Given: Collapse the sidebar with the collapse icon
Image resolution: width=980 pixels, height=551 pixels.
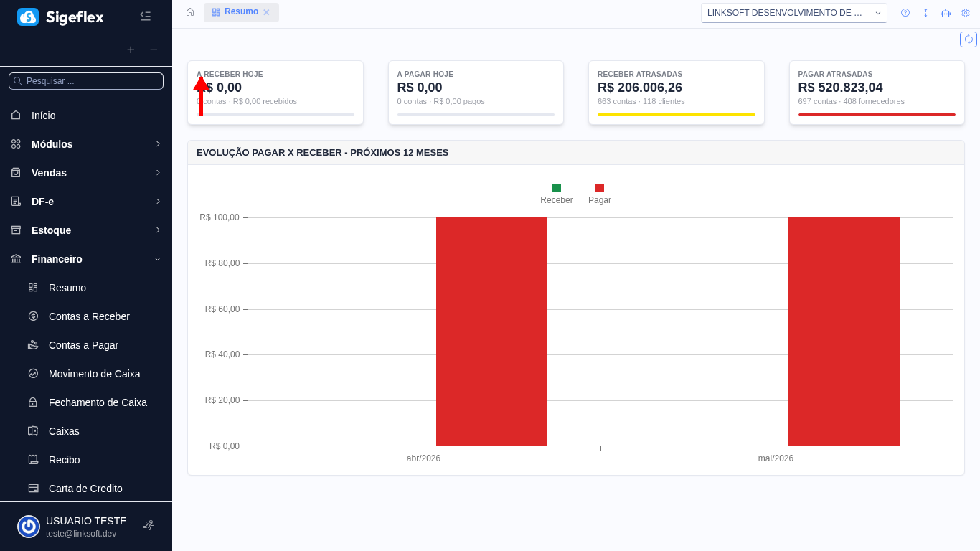Looking at the screenshot, I should 146,16.
